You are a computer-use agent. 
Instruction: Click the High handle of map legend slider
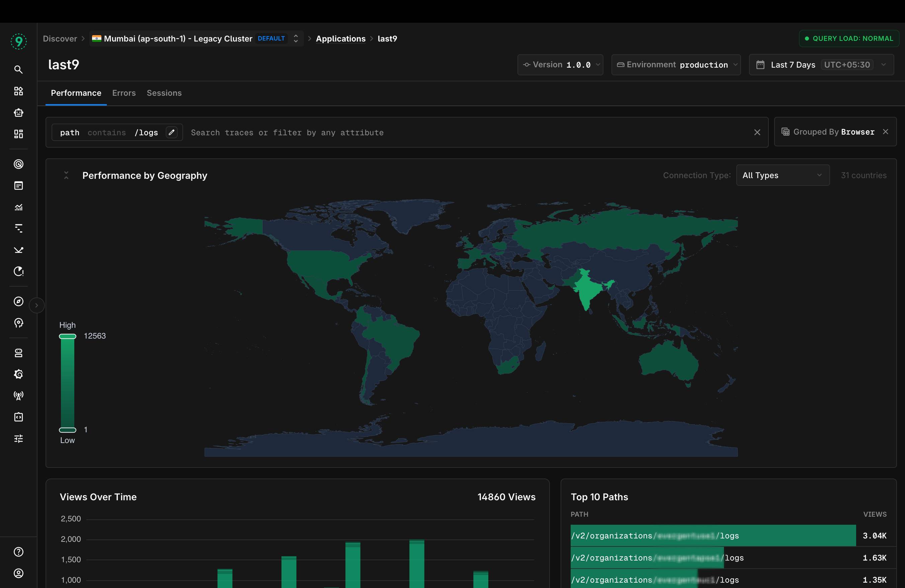(67, 336)
